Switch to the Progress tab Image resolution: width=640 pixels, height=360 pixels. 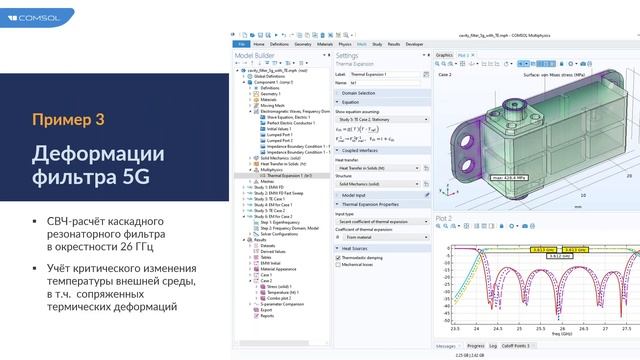[476, 346]
